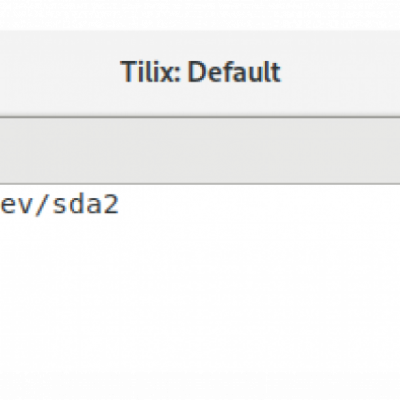Click the grey terminal title strip
Image resolution: width=400 pixels, height=400 pixels.
200,151
